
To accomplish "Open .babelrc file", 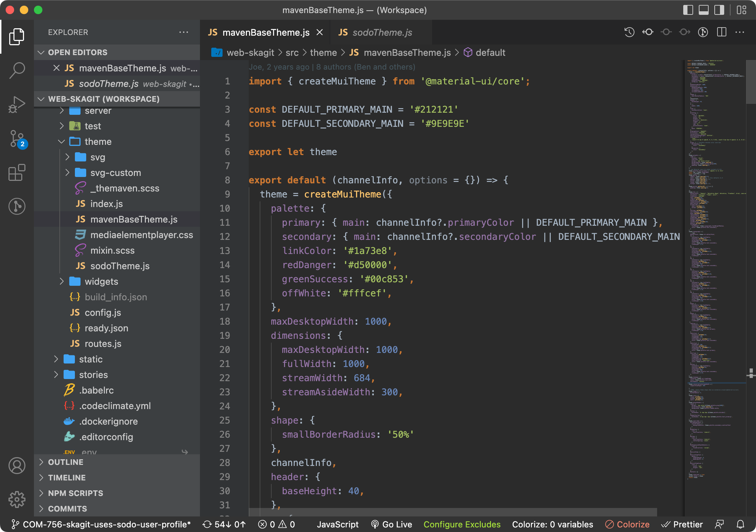I will (x=117, y=390).
